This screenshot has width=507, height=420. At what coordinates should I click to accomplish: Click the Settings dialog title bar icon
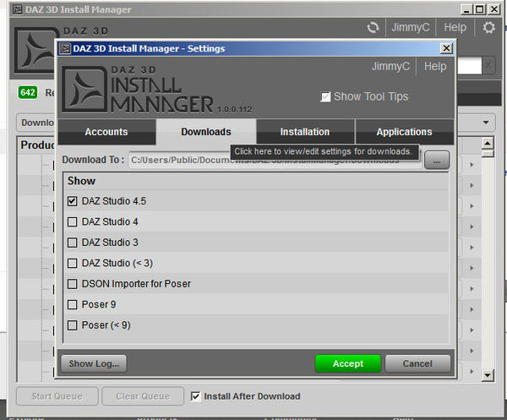click(x=65, y=48)
